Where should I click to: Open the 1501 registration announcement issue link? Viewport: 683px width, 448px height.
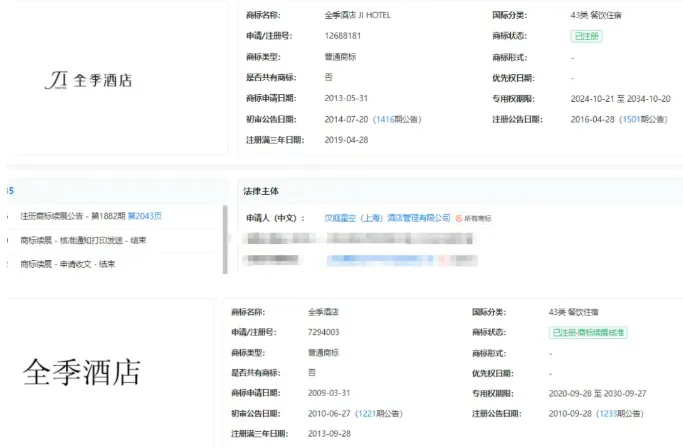click(631, 119)
